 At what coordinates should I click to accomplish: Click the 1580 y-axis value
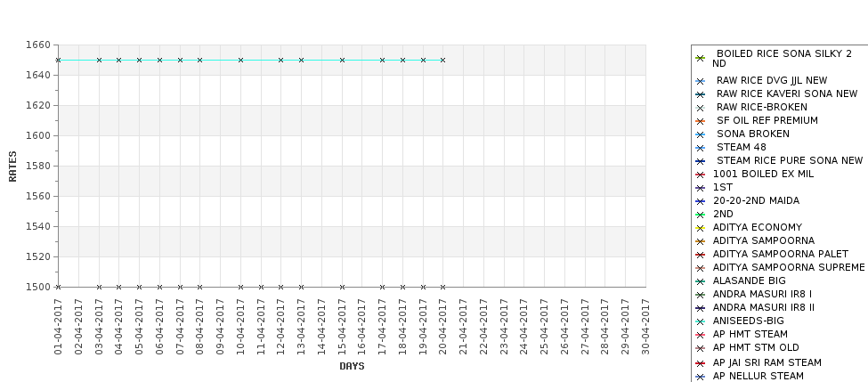[38, 166]
